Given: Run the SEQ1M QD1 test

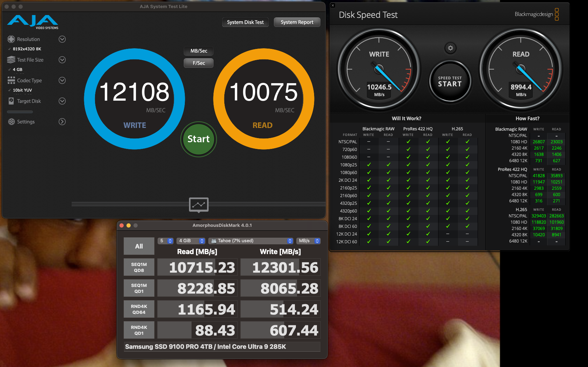Looking at the screenshot, I should (x=139, y=288).
